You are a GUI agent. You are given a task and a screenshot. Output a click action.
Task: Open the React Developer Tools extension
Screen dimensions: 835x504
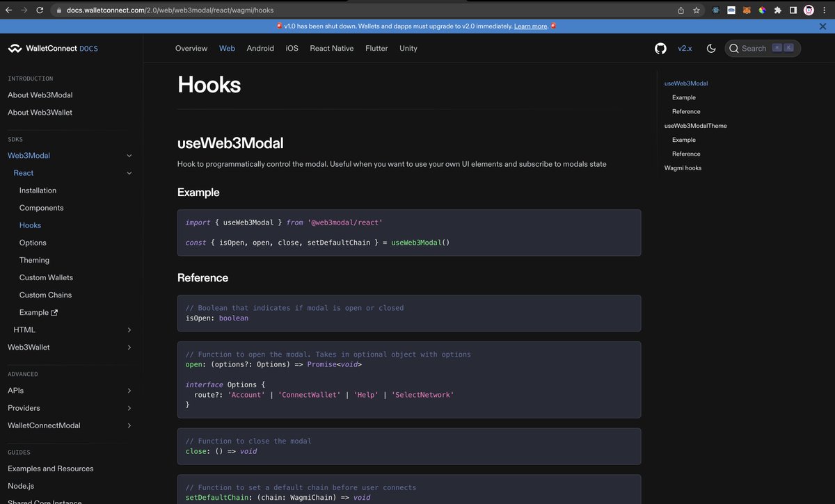[x=716, y=10]
